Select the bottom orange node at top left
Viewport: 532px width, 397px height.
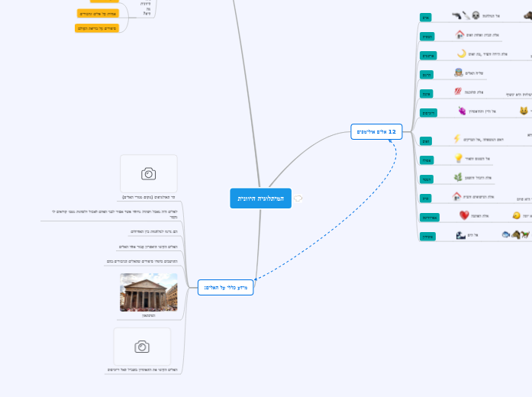97,28
